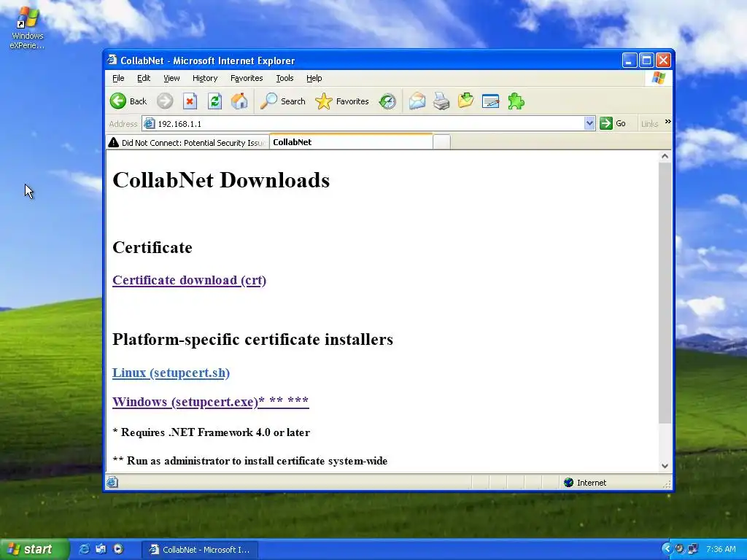Screen dimensions: 747x560
Task: Click the greyed Forward arrow button
Action: (x=166, y=101)
